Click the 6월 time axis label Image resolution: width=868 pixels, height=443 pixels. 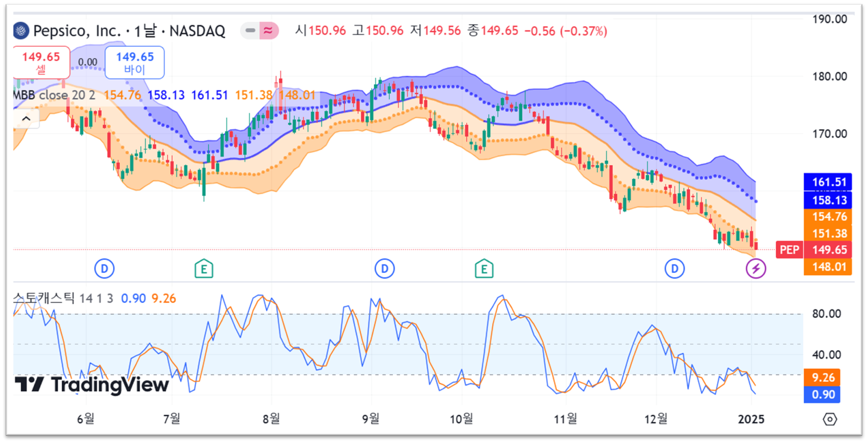pyautogui.click(x=86, y=419)
